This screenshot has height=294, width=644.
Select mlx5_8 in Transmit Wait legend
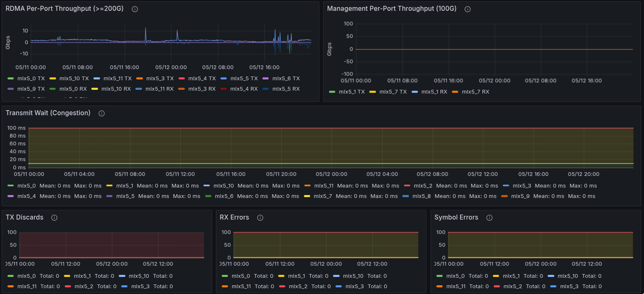(x=421, y=196)
